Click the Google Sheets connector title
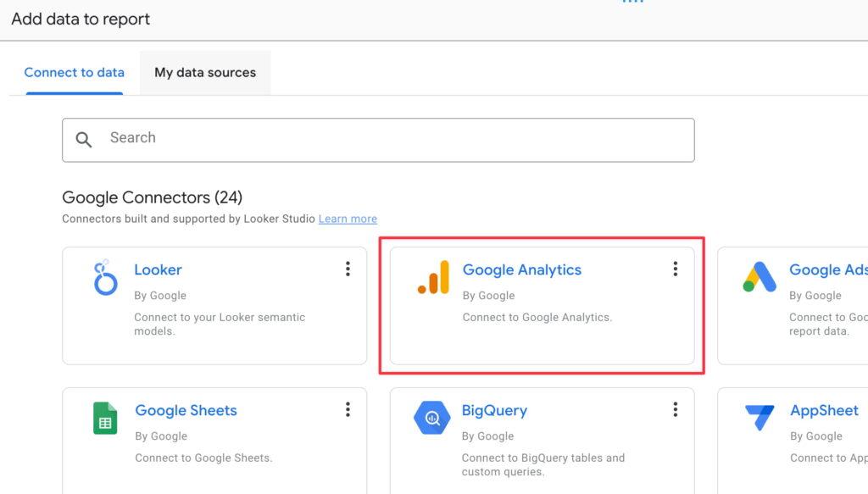868x494 pixels. click(186, 411)
